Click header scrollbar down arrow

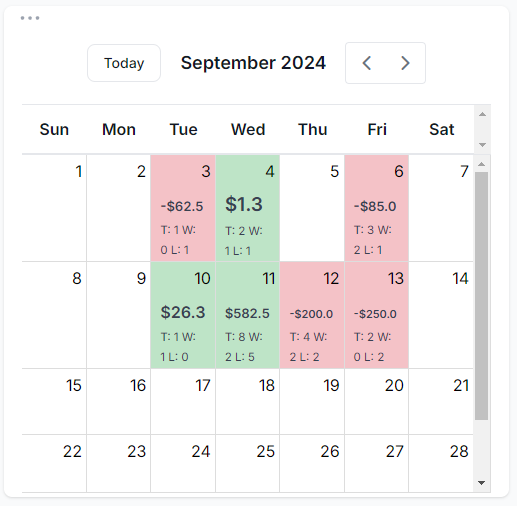pyautogui.click(x=482, y=145)
